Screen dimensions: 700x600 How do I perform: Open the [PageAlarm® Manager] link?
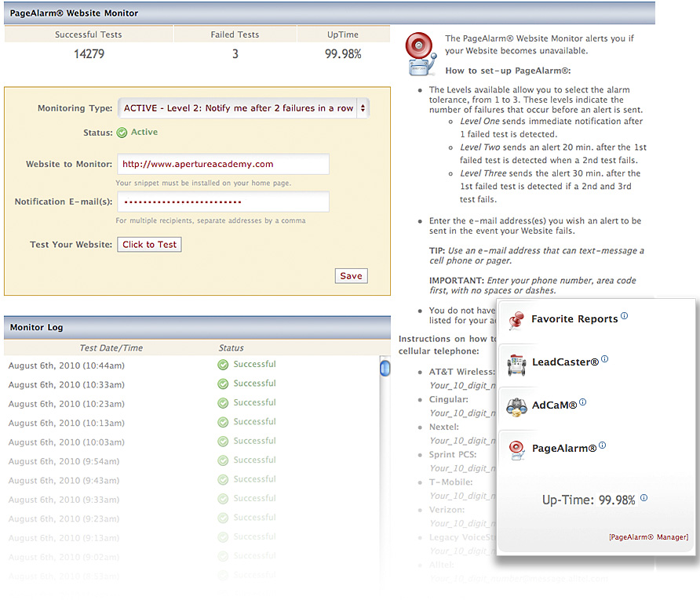pyautogui.click(x=649, y=537)
